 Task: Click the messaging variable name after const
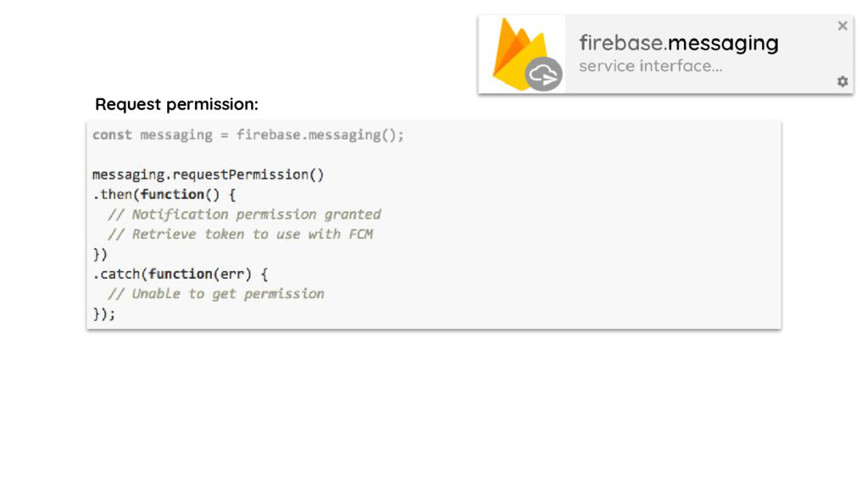pos(176,135)
